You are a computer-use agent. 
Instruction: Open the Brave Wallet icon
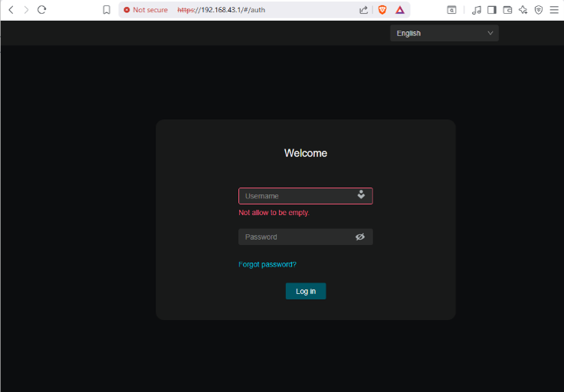[x=507, y=10]
